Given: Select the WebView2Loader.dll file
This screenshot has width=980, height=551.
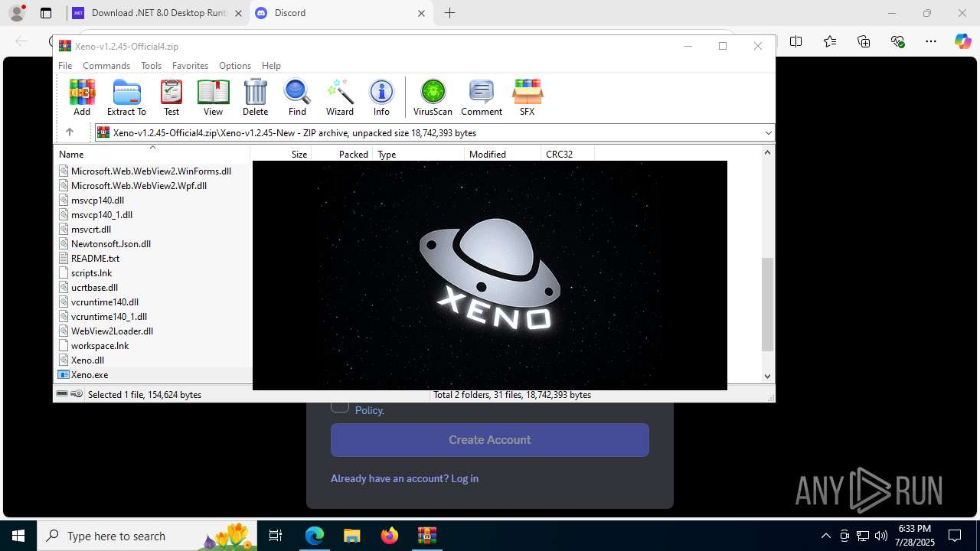Looking at the screenshot, I should coord(112,331).
